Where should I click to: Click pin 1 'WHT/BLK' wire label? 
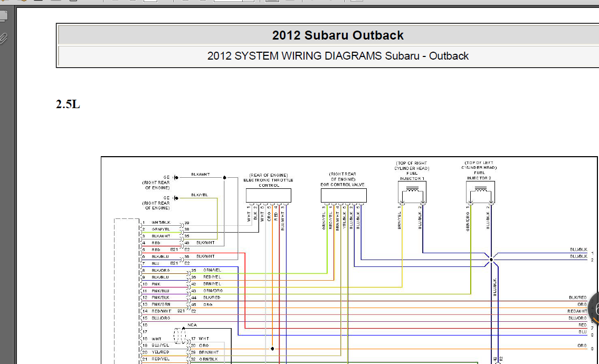(161, 222)
